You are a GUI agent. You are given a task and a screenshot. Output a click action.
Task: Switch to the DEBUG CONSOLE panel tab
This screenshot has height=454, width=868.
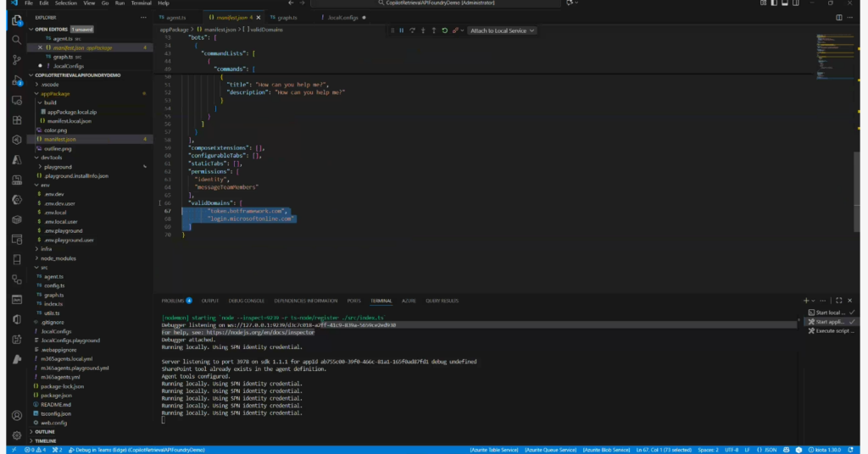coord(246,301)
